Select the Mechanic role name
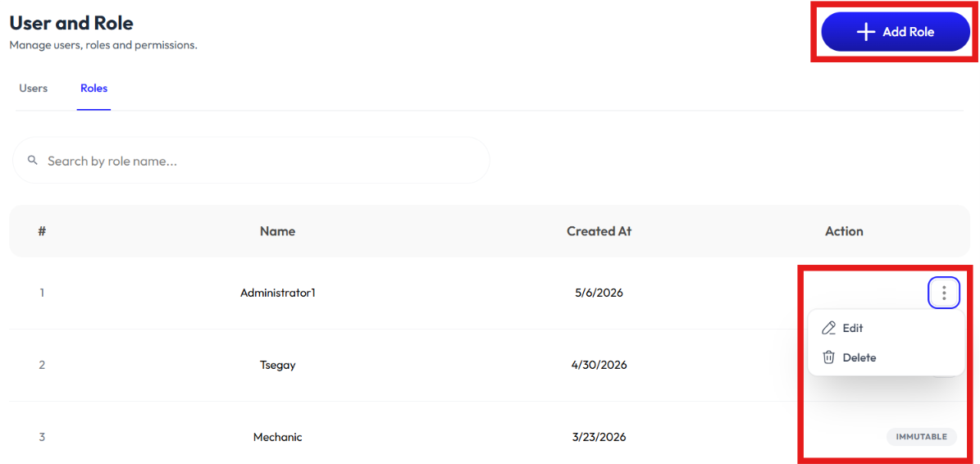The height and width of the screenshot is (464, 980). point(277,437)
